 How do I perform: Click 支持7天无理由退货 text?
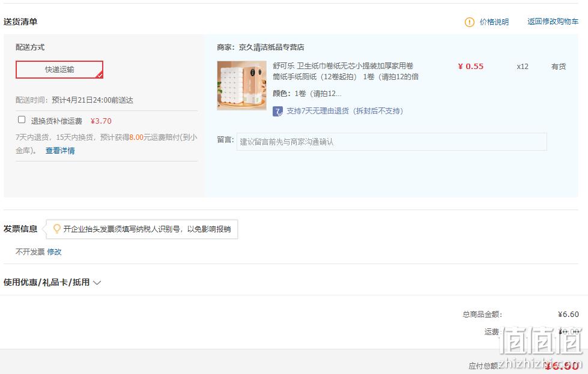click(x=345, y=111)
